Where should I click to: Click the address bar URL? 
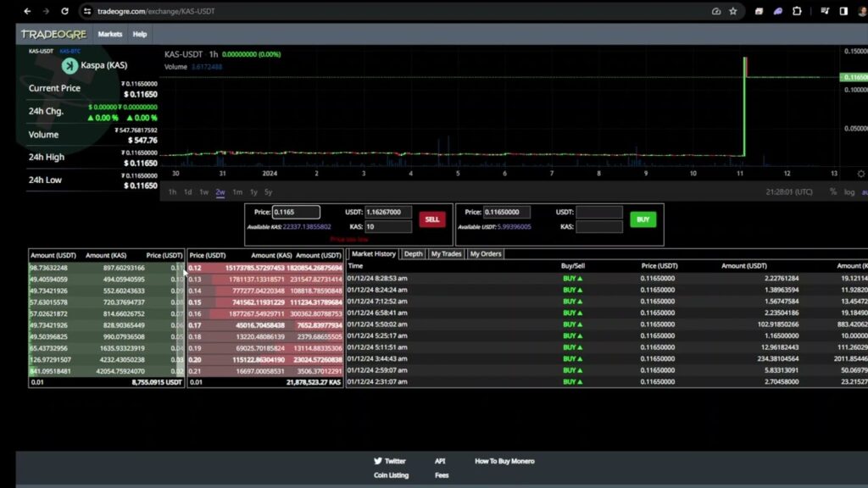(156, 11)
